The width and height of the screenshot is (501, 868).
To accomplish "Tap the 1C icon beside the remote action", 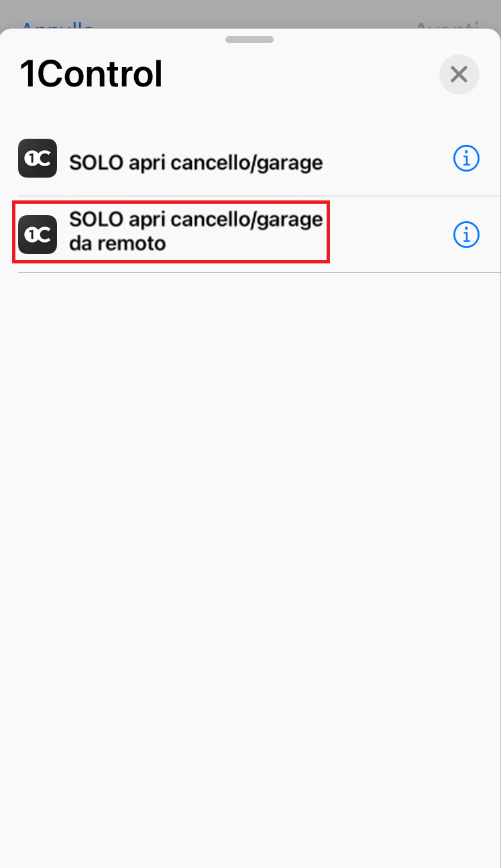I will tap(38, 235).
